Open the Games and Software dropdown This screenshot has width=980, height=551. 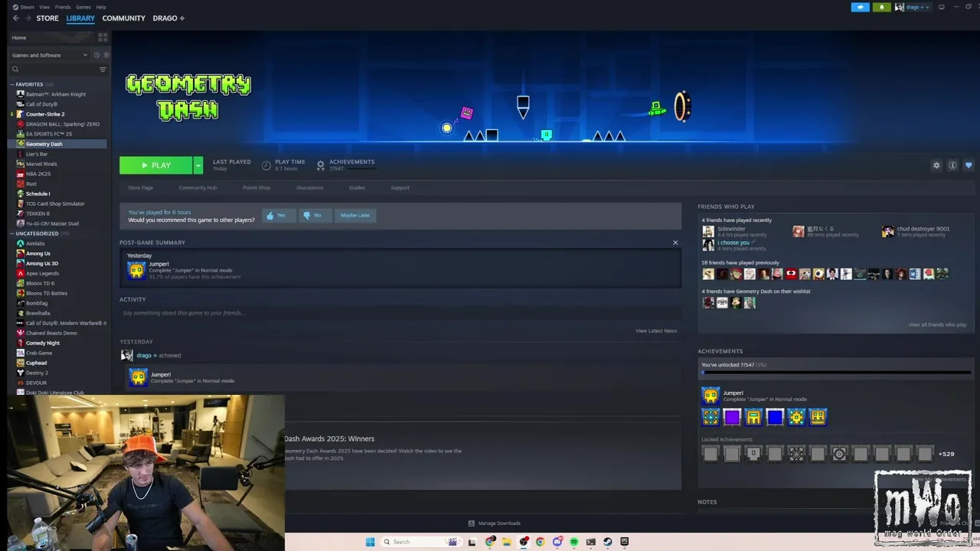(x=50, y=55)
